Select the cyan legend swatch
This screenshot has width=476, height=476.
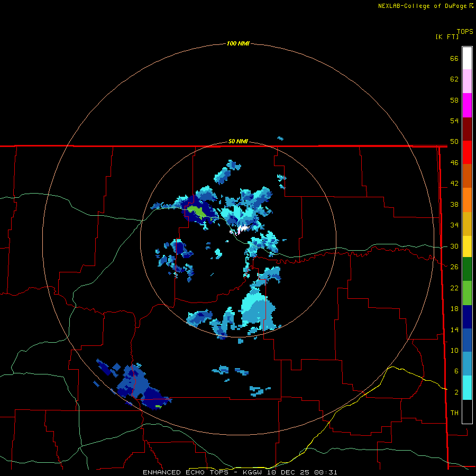tap(467, 388)
